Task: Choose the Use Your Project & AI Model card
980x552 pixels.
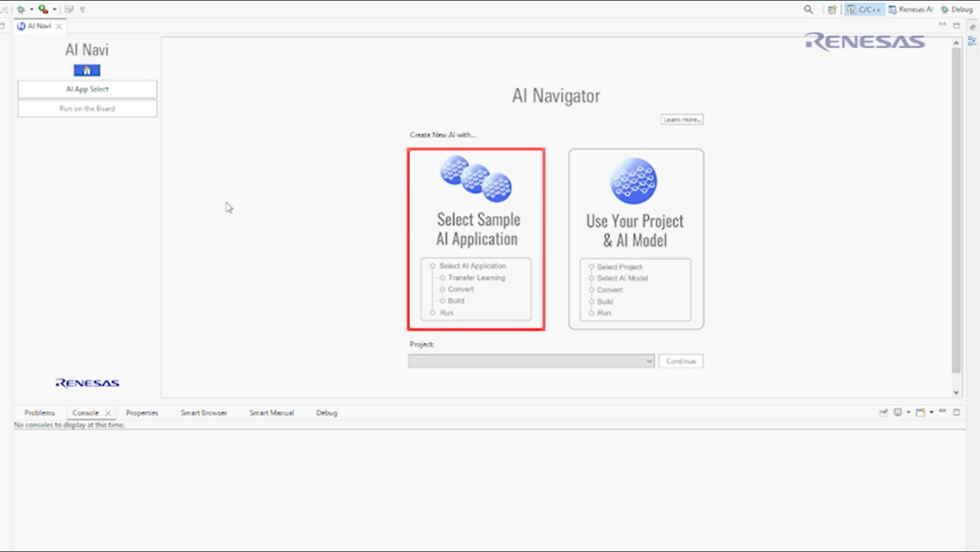Action: coord(636,240)
